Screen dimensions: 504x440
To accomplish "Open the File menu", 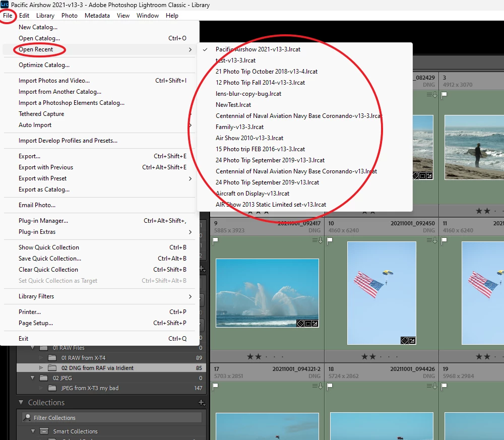I will pyautogui.click(x=8, y=16).
